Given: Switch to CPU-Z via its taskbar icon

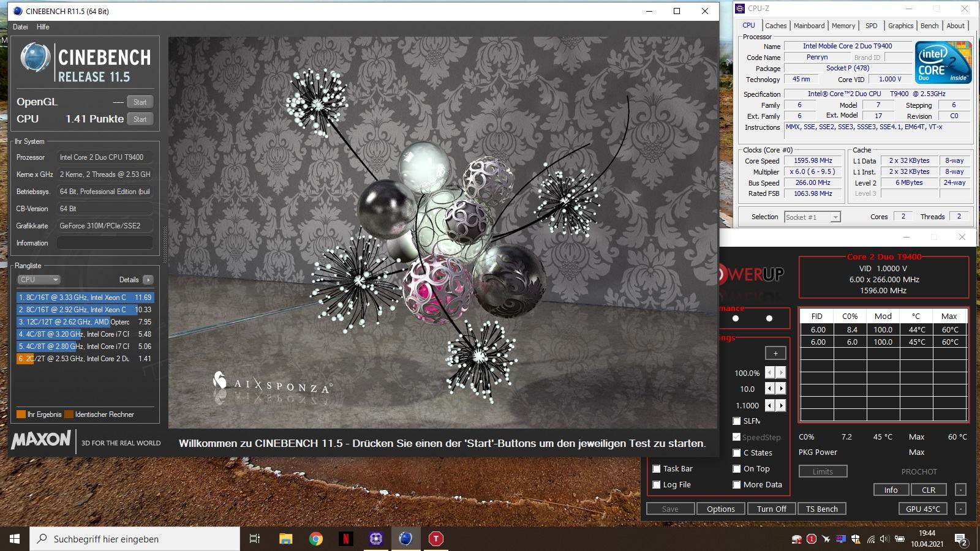Looking at the screenshot, I should (375, 539).
